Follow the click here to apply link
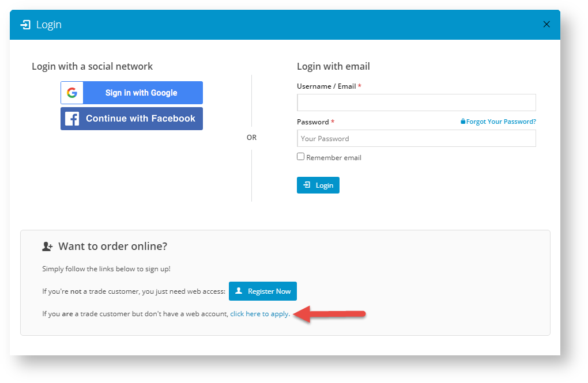The width and height of the screenshot is (588, 383). 260,314
